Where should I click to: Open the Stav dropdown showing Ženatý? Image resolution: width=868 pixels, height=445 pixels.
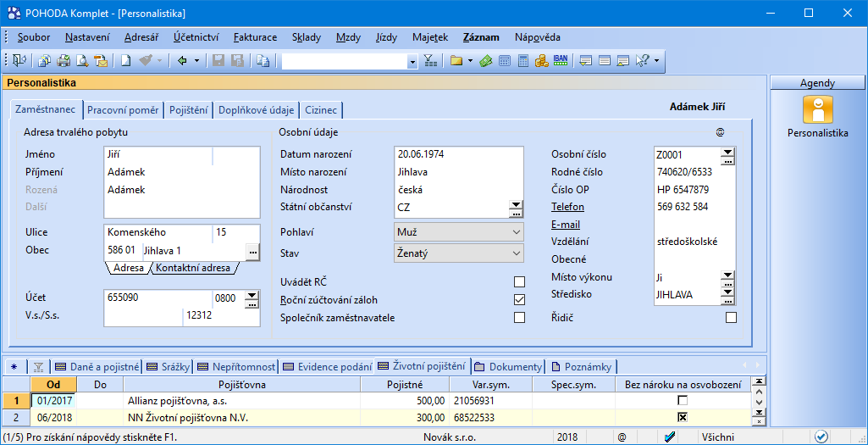[x=458, y=253]
